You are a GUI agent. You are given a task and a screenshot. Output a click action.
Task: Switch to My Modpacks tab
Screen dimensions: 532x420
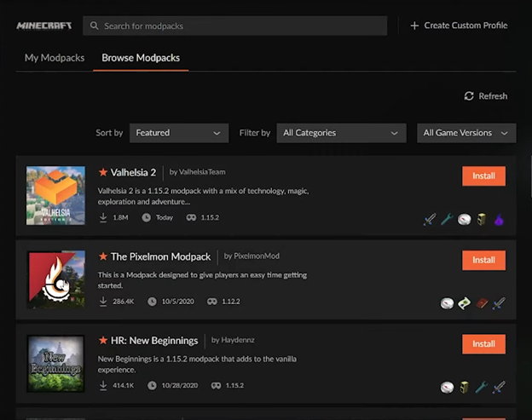(x=55, y=58)
